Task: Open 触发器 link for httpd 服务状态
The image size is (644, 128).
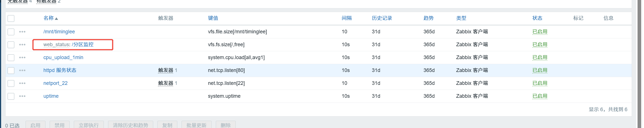Action: (x=166, y=70)
